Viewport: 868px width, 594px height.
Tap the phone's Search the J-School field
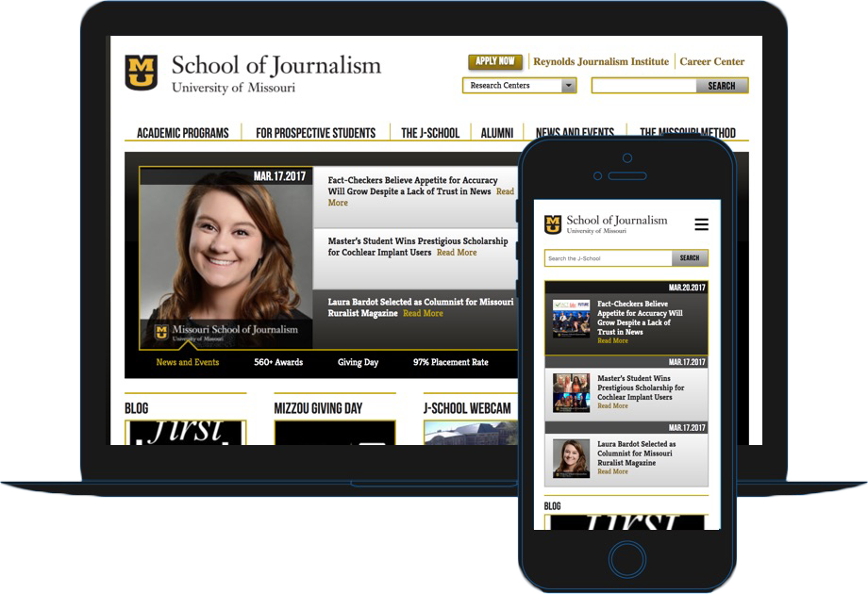(x=609, y=258)
